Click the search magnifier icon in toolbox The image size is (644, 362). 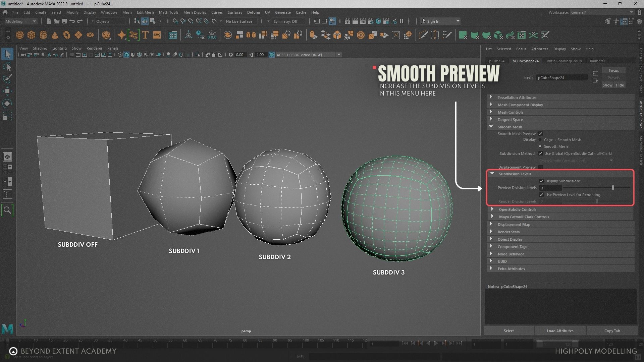[x=7, y=210]
